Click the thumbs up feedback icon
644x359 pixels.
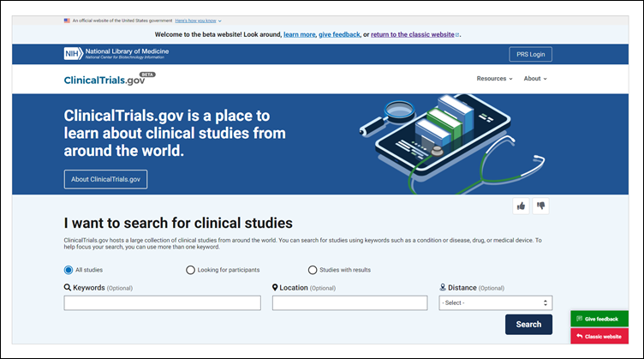(521, 206)
